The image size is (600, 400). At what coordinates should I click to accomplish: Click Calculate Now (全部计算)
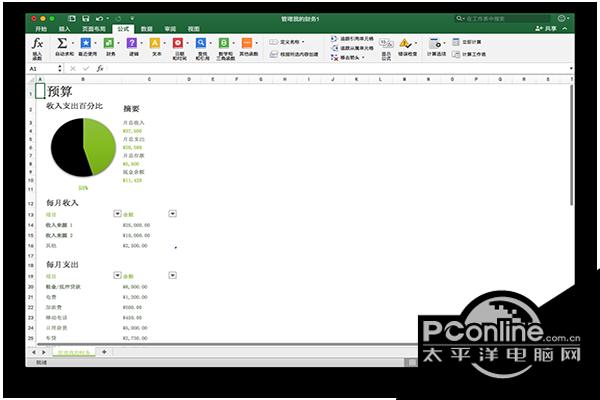pos(467,42)
